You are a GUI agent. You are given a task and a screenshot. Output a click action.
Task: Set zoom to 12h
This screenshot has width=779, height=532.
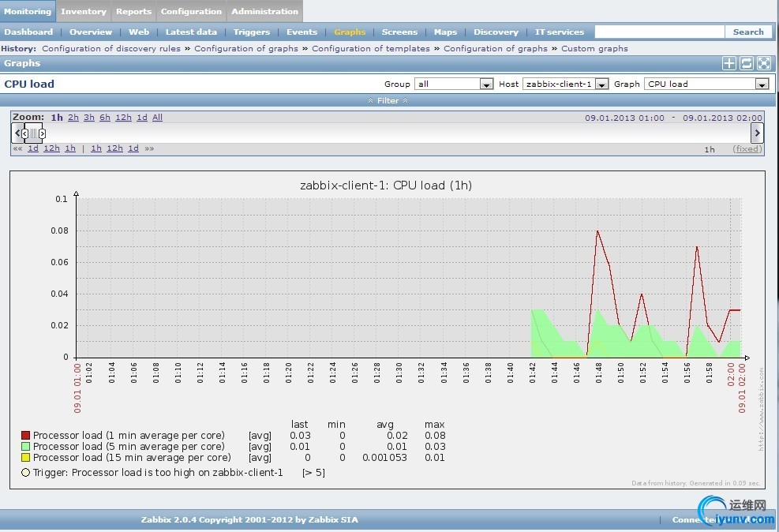pyautogui.click(x=123, y=118)
